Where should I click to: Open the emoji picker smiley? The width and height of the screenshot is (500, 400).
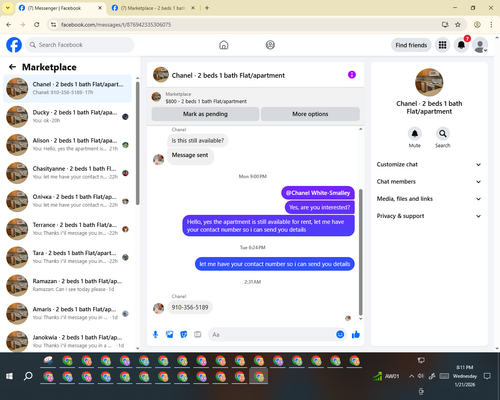tap(340, 334)
